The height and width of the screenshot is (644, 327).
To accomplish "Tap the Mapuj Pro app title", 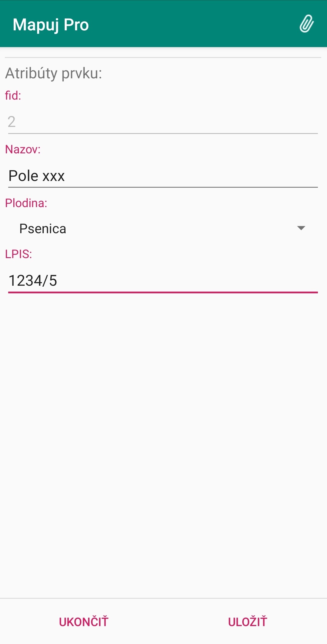I will click(51, 25).
